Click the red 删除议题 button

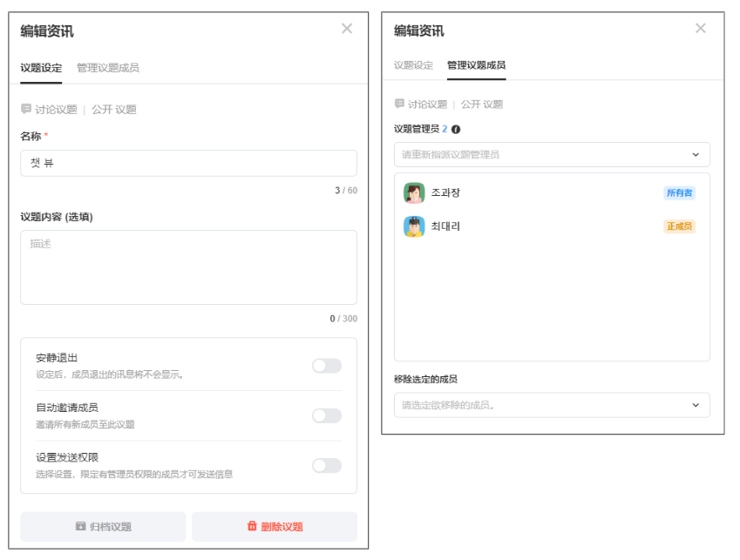point(275,526)
